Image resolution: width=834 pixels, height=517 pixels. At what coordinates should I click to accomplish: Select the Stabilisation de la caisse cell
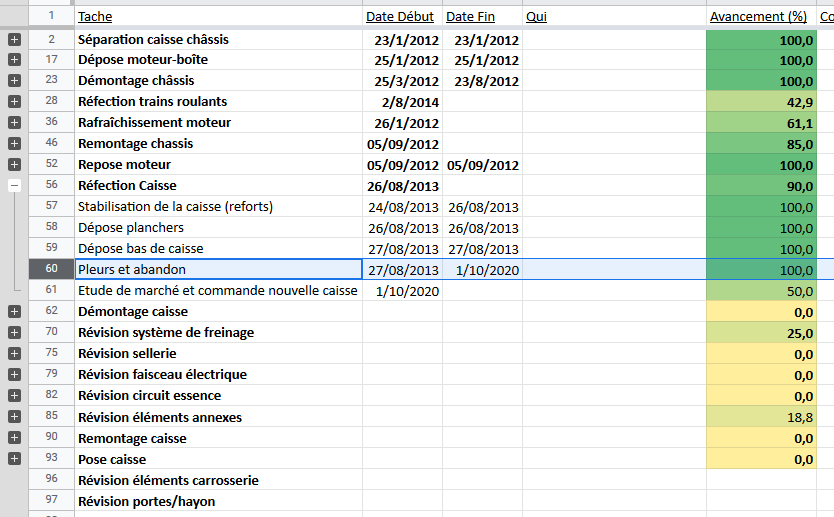click(218, 207)
